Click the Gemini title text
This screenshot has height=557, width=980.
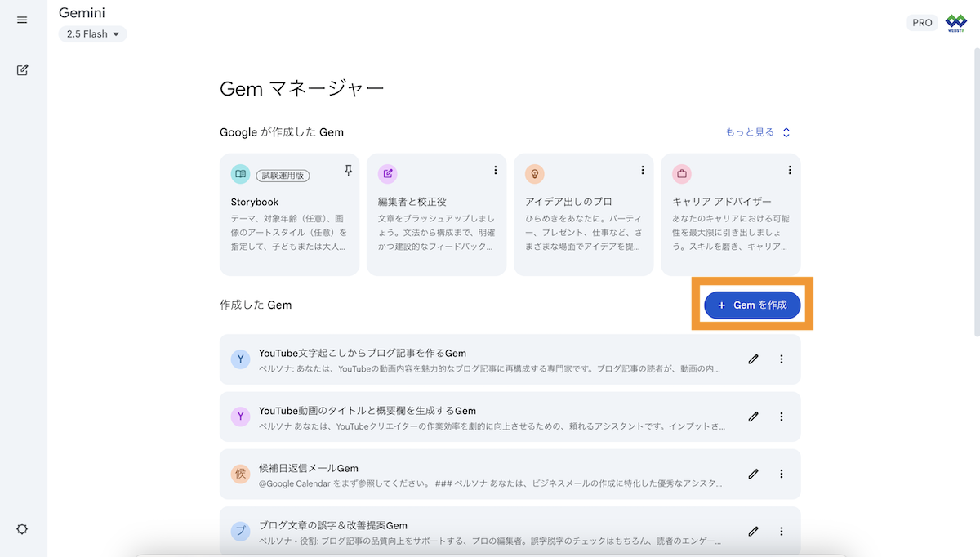82,12
